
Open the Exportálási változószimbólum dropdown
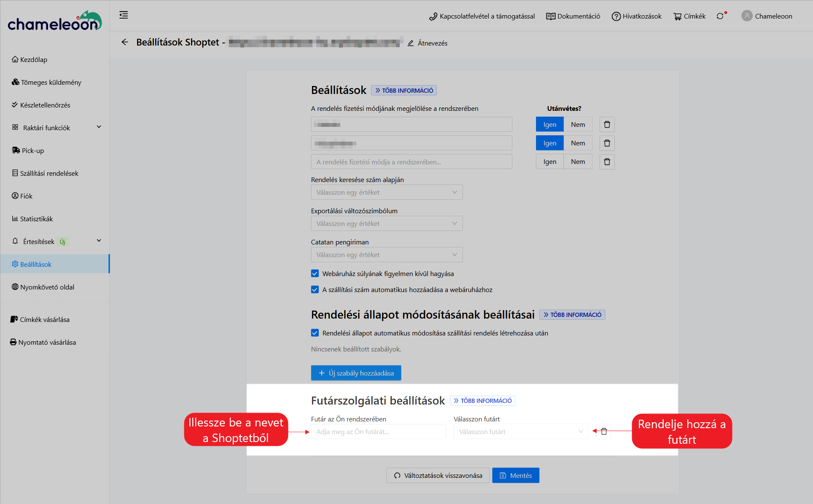pyautogui.click(x=387, y=223)
